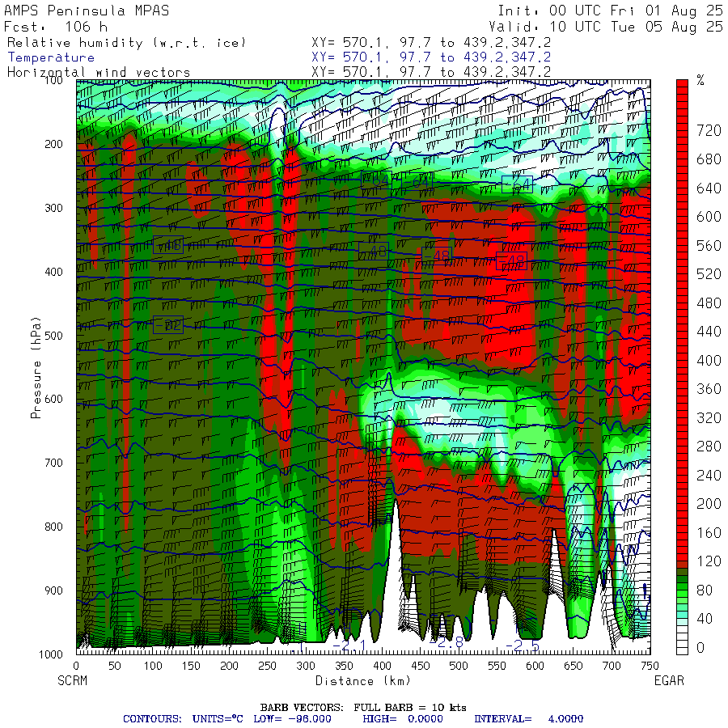
Task: Select the "Horizontal wind vectors" label
Action: click(x=99, y=73)
